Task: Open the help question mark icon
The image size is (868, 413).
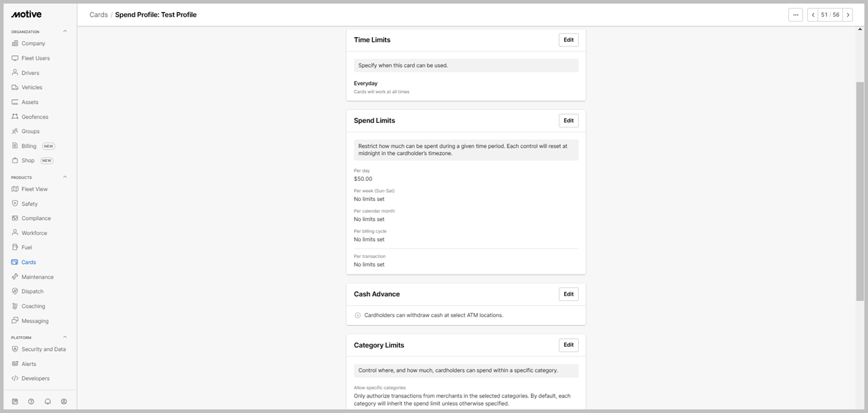Action: [31, 402]
